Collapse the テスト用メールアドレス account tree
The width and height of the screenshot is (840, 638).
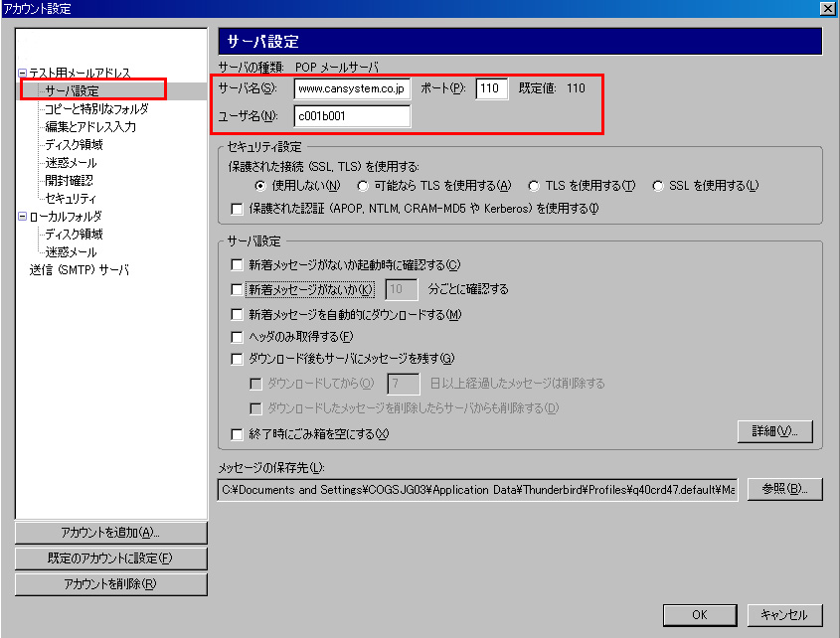point(23,73)
